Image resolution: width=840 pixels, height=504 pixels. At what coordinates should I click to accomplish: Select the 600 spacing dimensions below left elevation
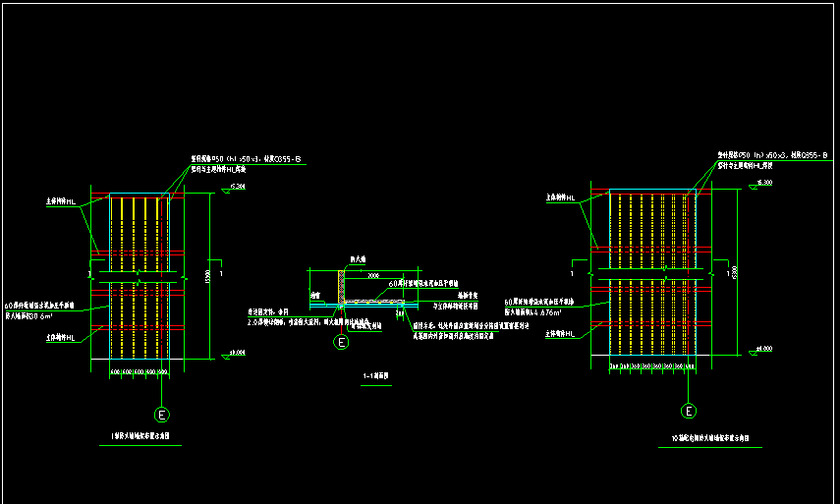(139, 373)
